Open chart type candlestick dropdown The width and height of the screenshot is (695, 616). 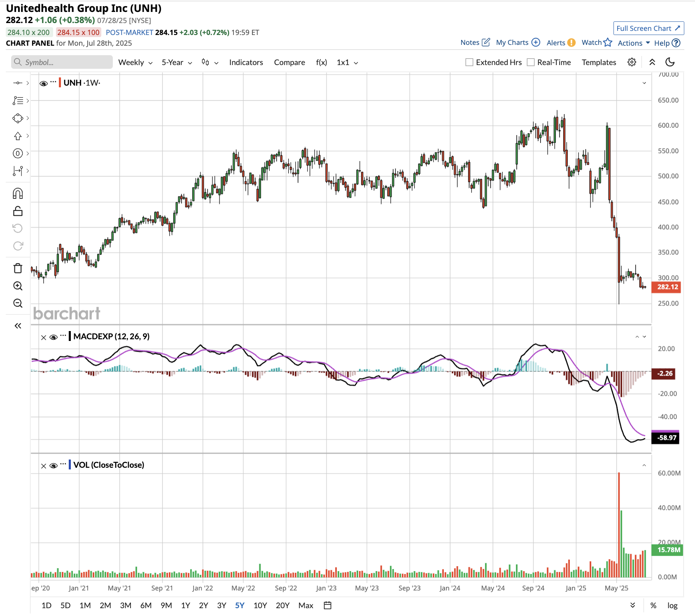[x=210, y=62]
